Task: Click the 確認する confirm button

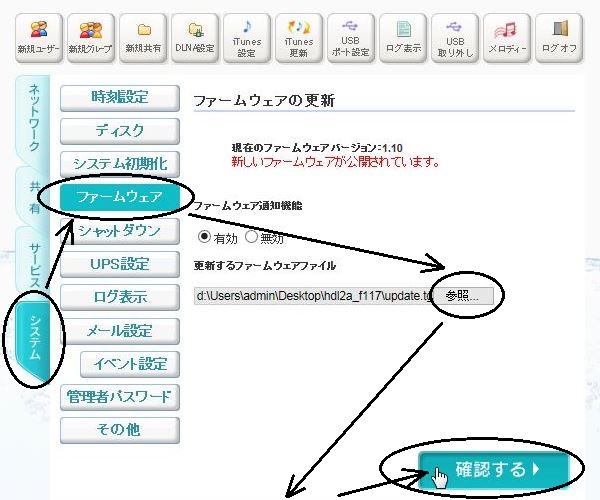Action: [x=494, y=470]
